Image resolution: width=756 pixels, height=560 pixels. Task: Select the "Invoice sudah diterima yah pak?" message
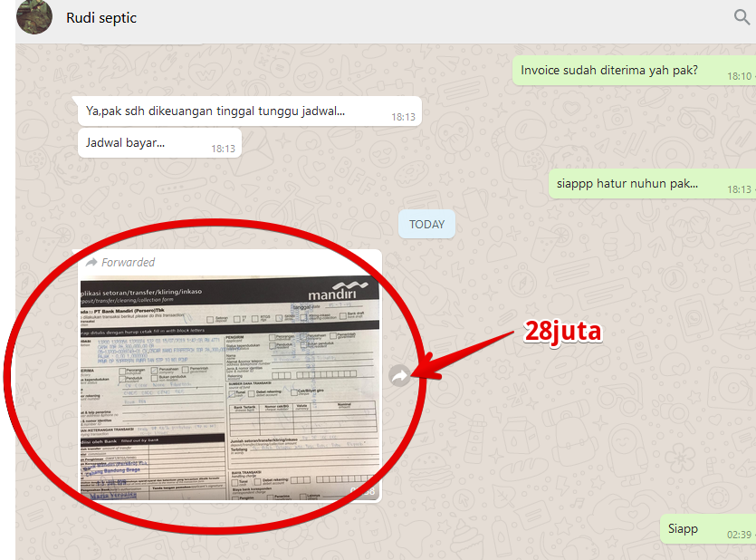tap(608, 70)
